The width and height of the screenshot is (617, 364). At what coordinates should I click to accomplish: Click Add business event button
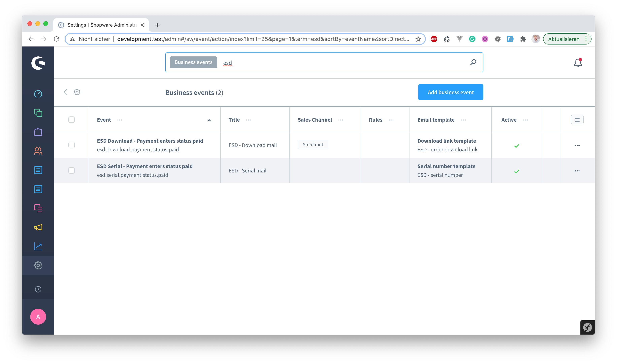coord(450,92)
